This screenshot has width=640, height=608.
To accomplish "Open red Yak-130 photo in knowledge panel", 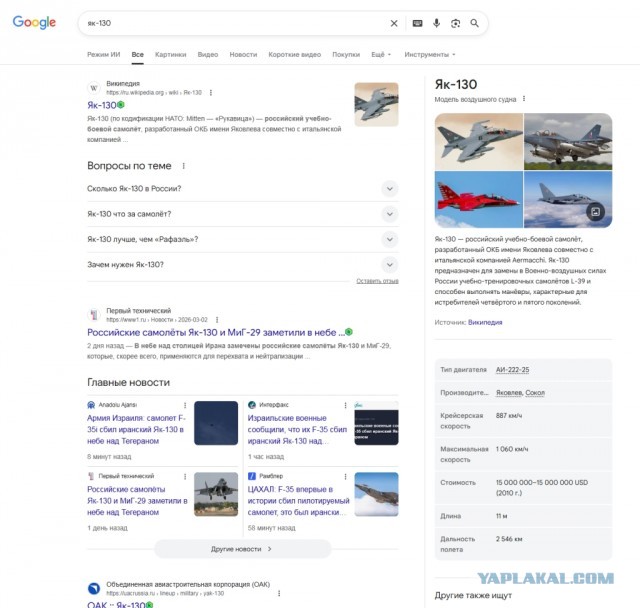I will (479, 199).
